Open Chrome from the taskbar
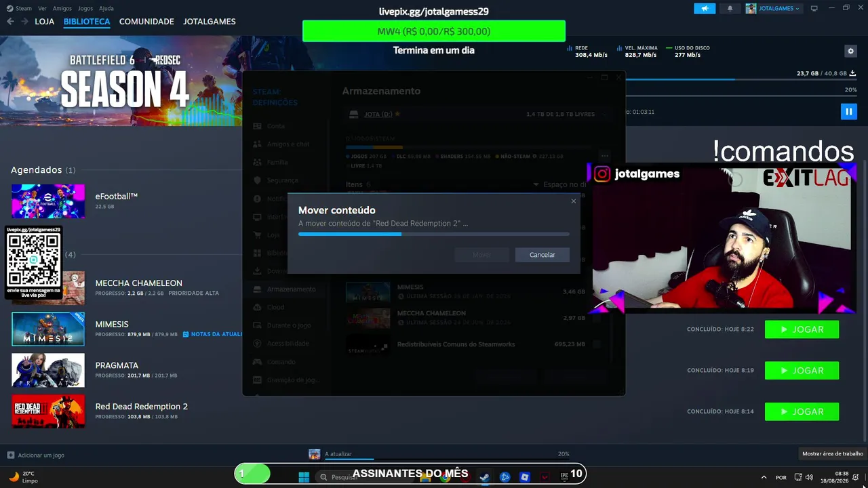Screen dimensions: 868x488 point(445,477)
